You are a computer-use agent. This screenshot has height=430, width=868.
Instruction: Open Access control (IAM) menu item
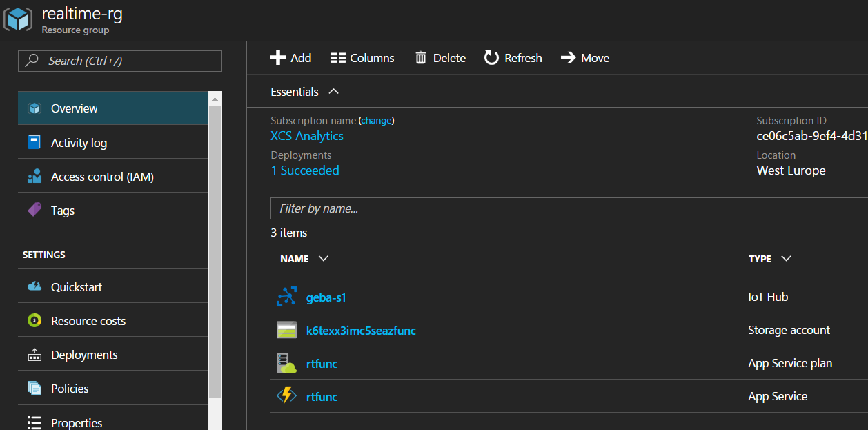pos(102,177)
